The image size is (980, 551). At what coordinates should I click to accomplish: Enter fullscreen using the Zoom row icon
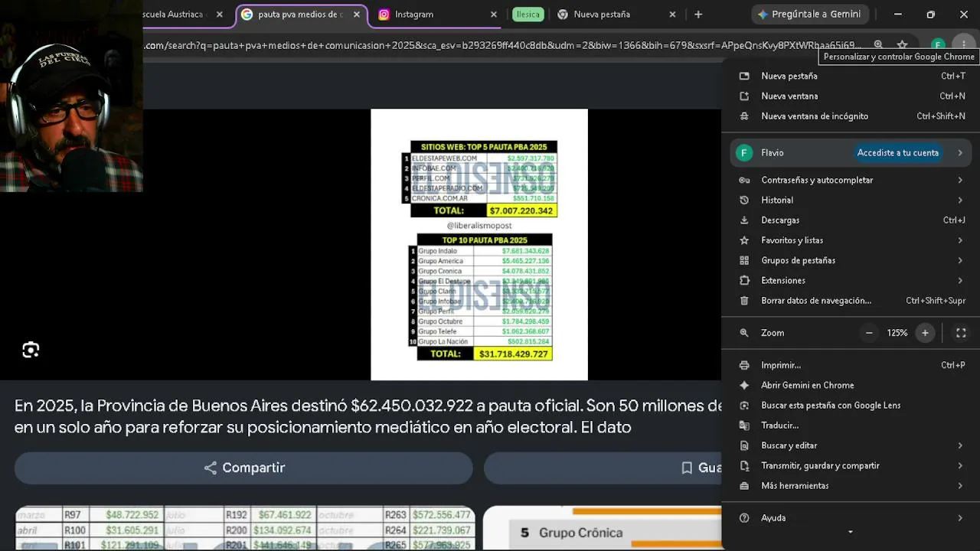click(x=961, y=333)
